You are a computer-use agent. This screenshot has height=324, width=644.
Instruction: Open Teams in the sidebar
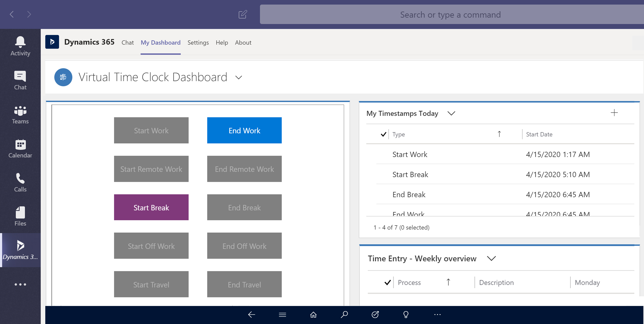pyautogui.click(x=20, y=115)
